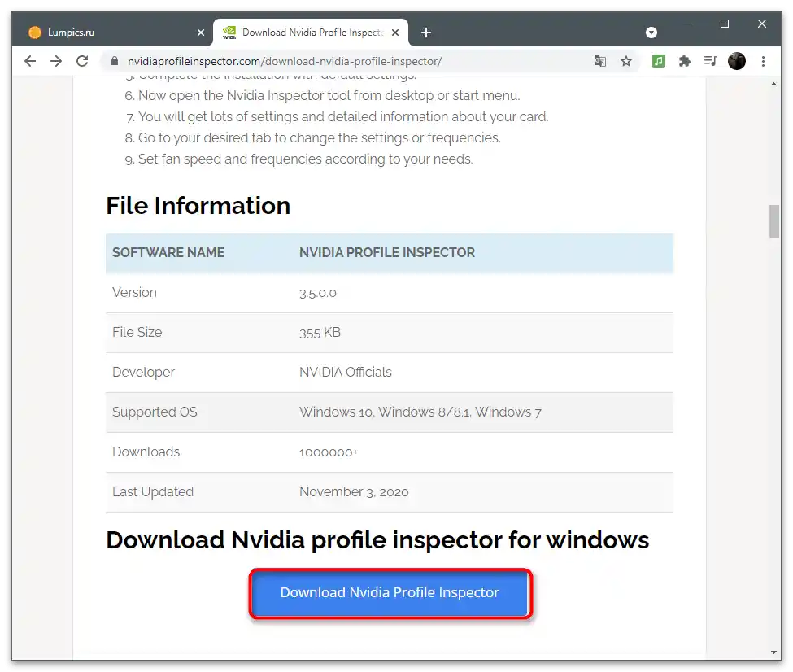This screenshot has width=793, height=672.
Task: Click the scrollbar down arrow
Action: (773, 652)
